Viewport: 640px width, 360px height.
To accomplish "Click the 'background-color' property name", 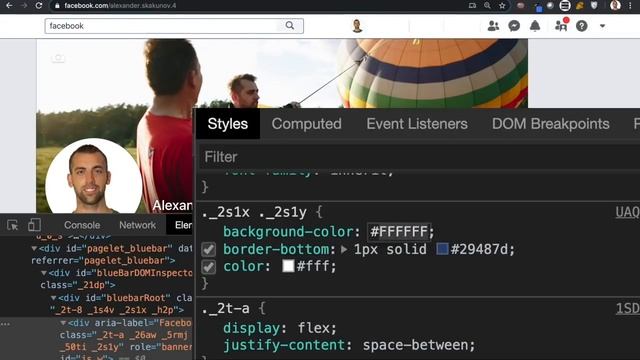I will [288, 232].
